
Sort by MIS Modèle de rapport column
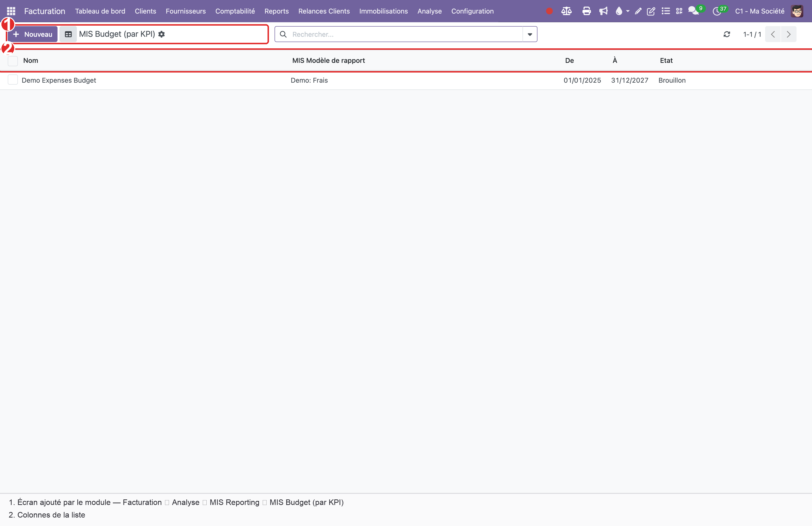[329, 60]
